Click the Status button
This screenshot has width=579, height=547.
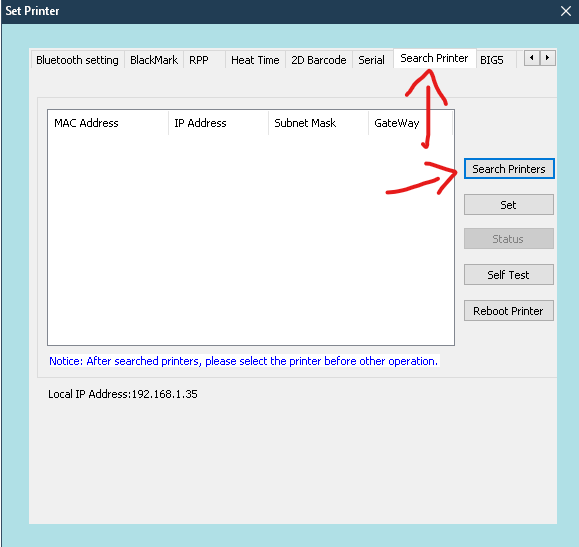coord(509,239)
